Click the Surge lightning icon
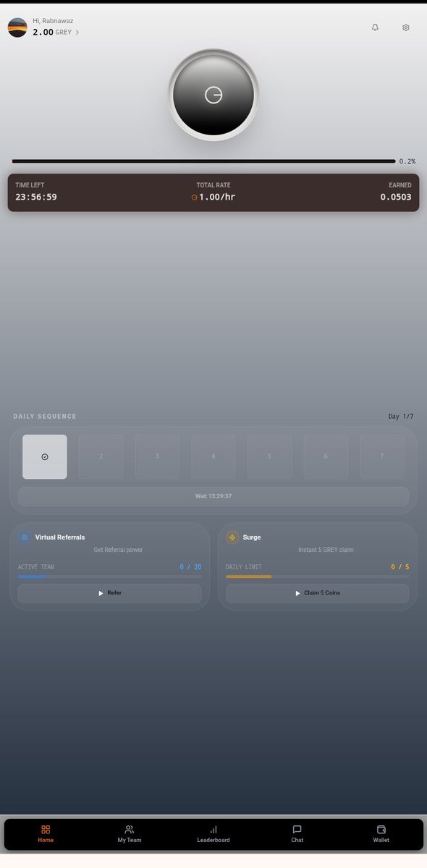This screenshot has height=868, width=427. [x=232, y=537]
